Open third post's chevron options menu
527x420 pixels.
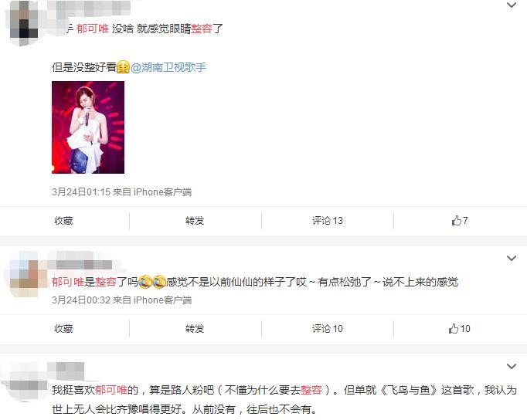tap(512, 366)
